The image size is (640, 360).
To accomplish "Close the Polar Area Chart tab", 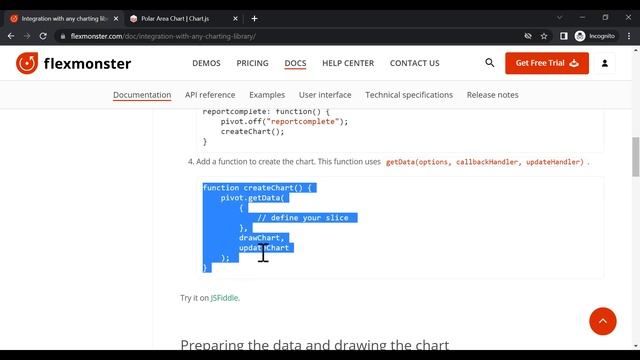I will pyautogui.click(x=235, y=18).
